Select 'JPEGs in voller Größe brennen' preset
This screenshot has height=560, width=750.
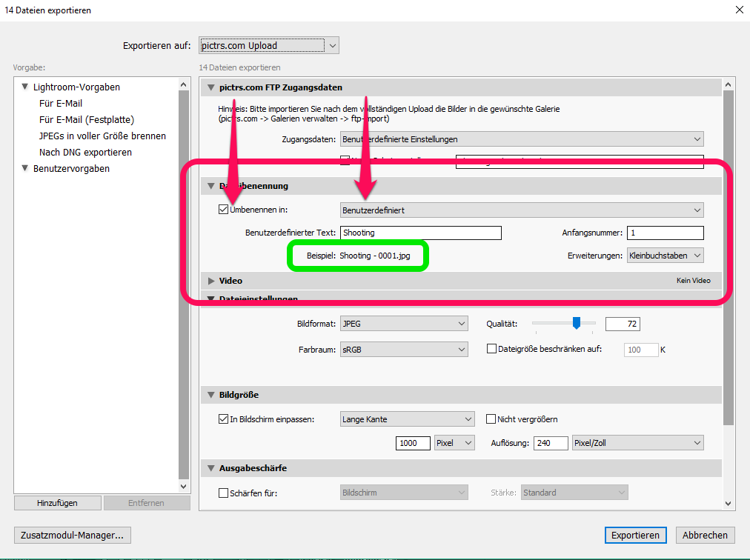tap(102, 136)
